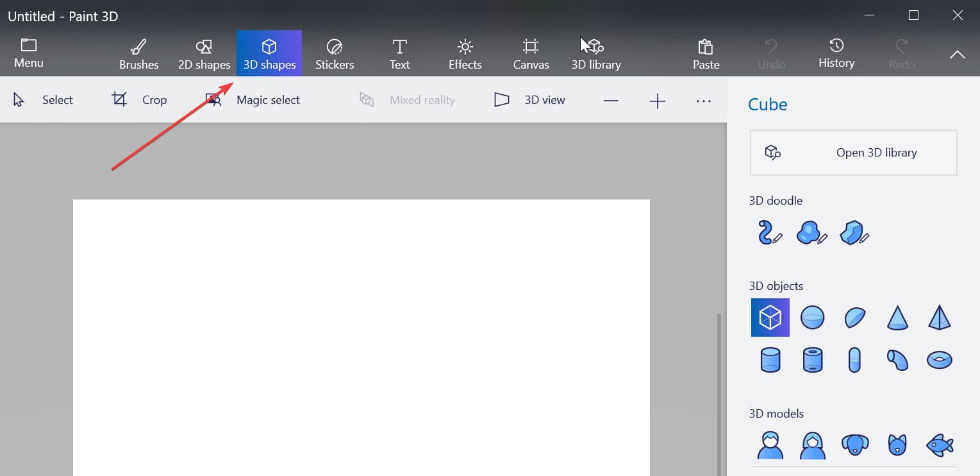Switch to the Brushes tab
The height and width of the screenshot is (476, 980).
coord(138,54)
